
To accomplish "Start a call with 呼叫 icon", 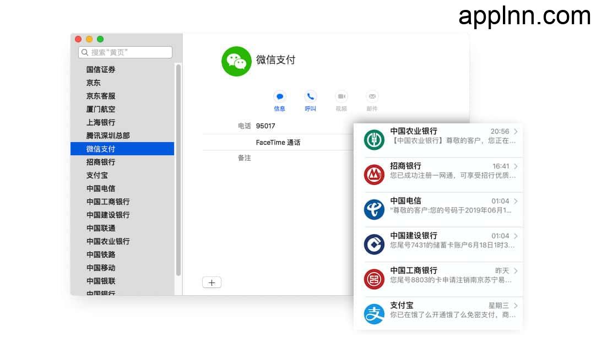I will coord(311,96).
